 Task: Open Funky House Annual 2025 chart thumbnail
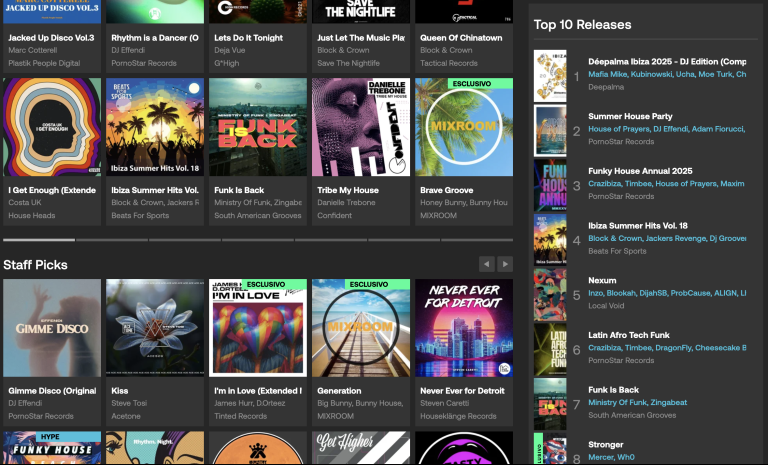pyautogui.click(x=550, y=185)
